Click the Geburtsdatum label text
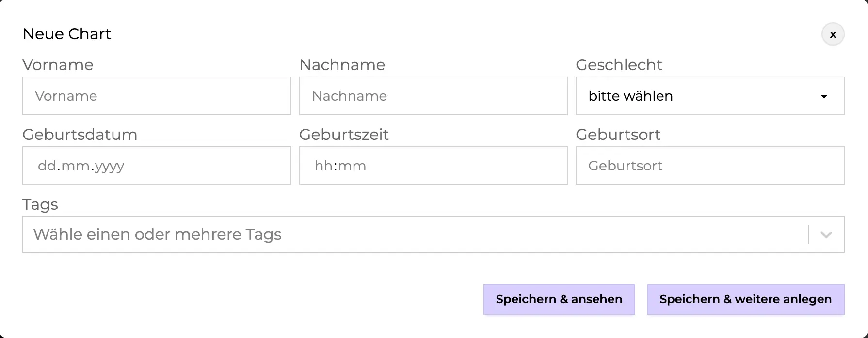This screenshot has height=338, width=868. tap(80, 135)
